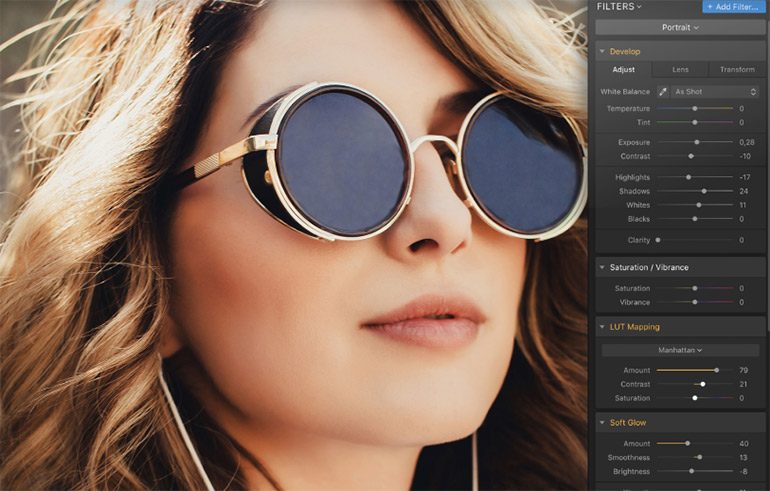This screenshot has height=491, width=770.
Task: Collapse the Saturation / Vibrance section
Action: [603, 267]
